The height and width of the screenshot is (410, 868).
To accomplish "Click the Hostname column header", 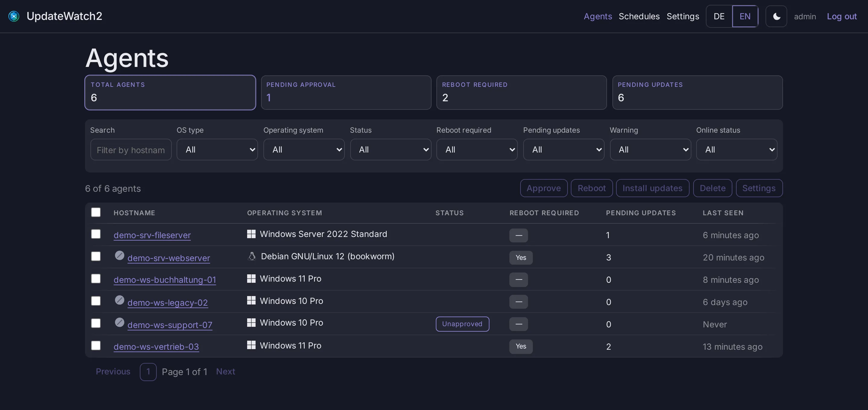I will point(134,213).
